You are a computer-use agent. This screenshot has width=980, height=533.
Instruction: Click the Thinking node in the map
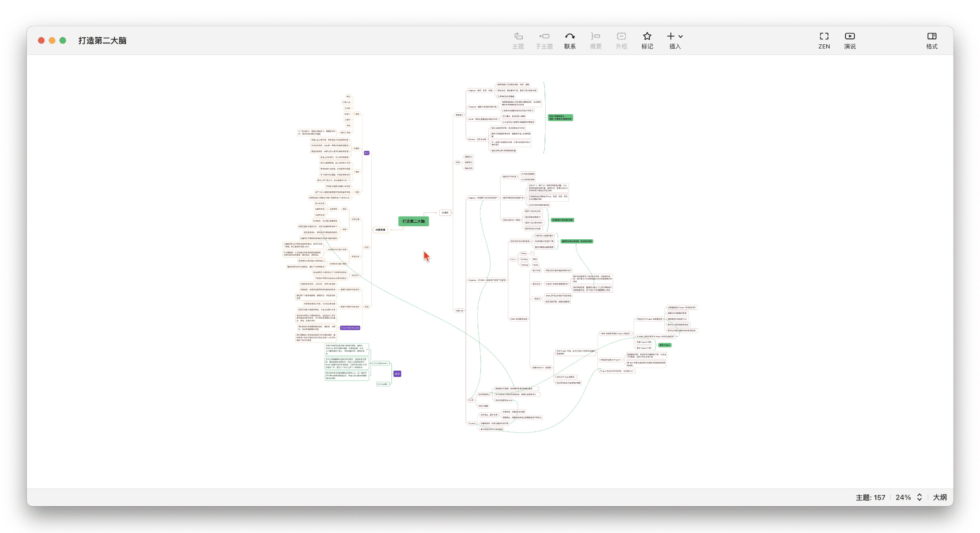coord(525,265)
